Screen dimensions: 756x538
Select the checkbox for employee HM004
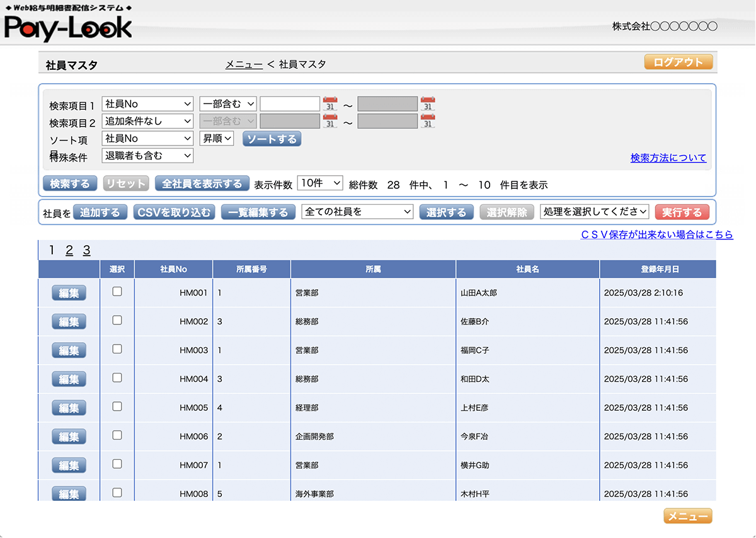point(117,378)
